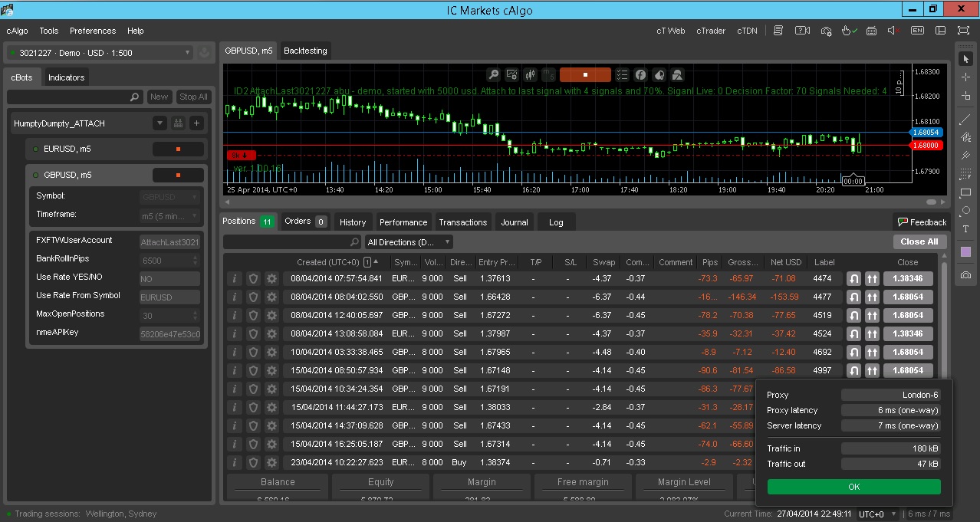Open the History tab

353,222
